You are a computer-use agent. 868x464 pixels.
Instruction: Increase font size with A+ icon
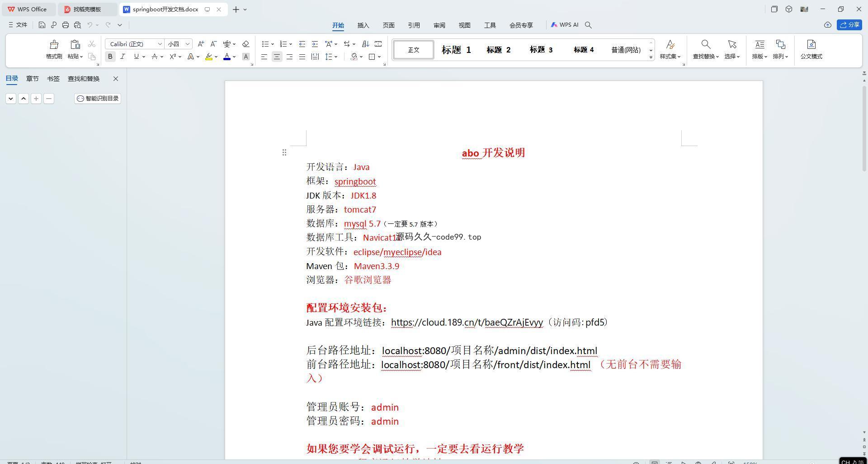[x=201, y=44]
